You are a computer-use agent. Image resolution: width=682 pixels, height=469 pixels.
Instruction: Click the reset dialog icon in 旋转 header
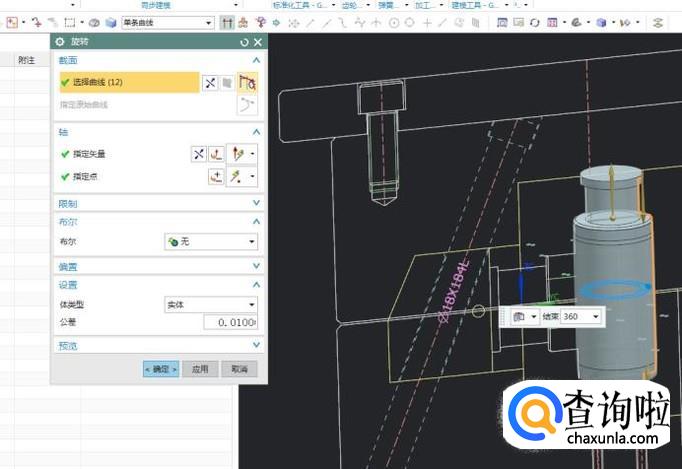(244, 42)
